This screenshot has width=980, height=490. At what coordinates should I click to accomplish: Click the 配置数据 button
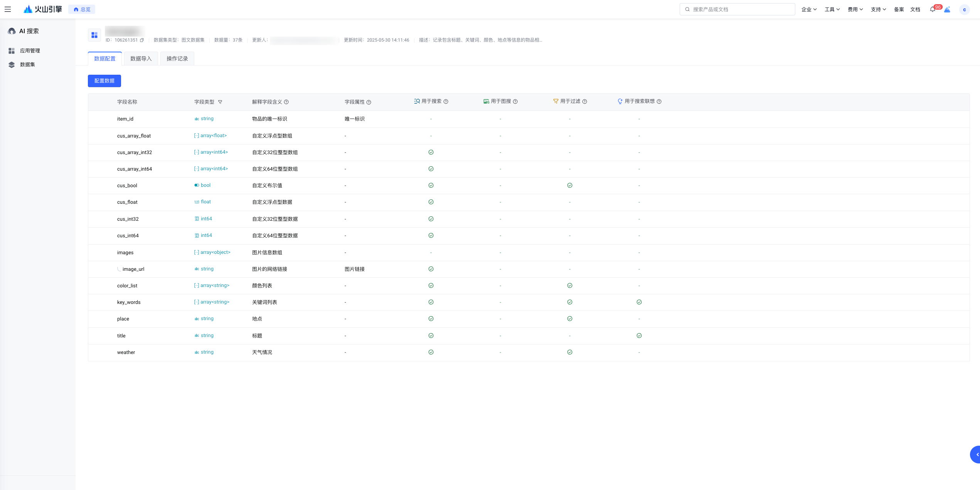(x=104, y=81)
